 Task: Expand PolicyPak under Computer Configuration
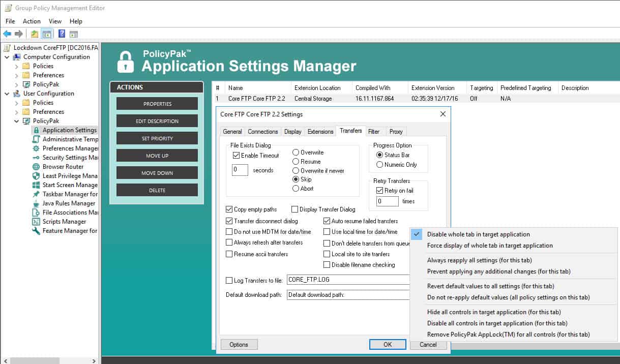16,84
